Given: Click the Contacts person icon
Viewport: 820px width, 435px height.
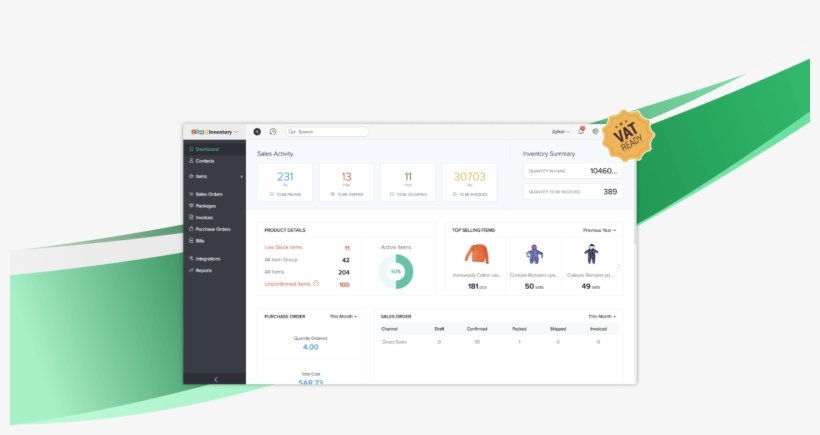Looking at the screenshot, I should pyautogui.click(x=191, y=161).
